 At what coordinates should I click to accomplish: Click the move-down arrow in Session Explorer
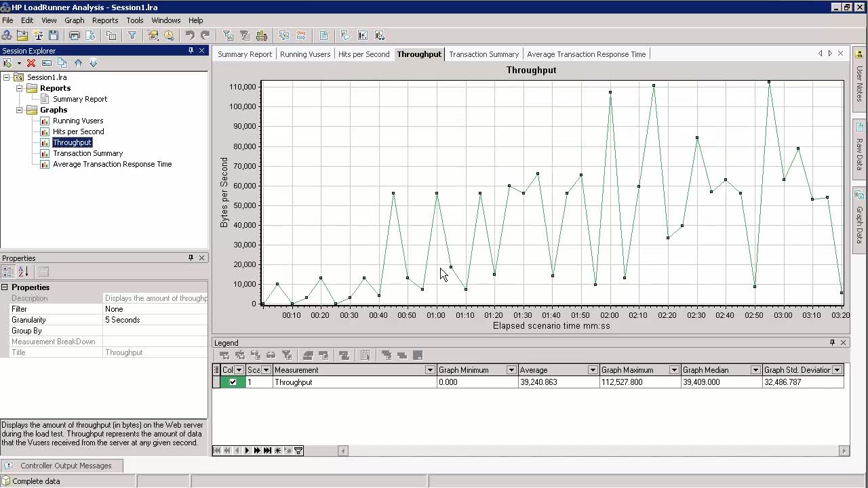pyautogui.click(x=94, y=63)
